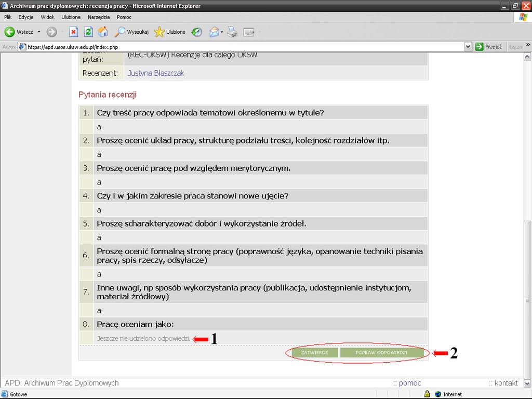Click the Przejdź go button
The height and width of the screenshot is (399, 532).
pos(488,47)
